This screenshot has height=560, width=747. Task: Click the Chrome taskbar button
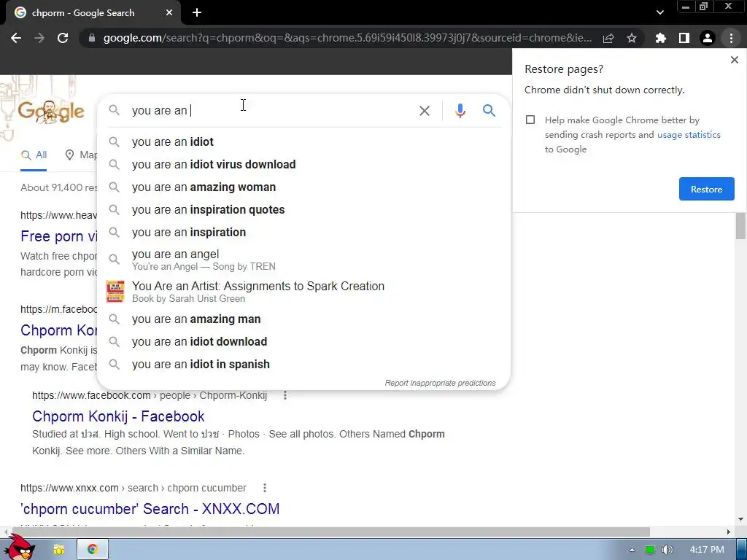click(93, 550)
